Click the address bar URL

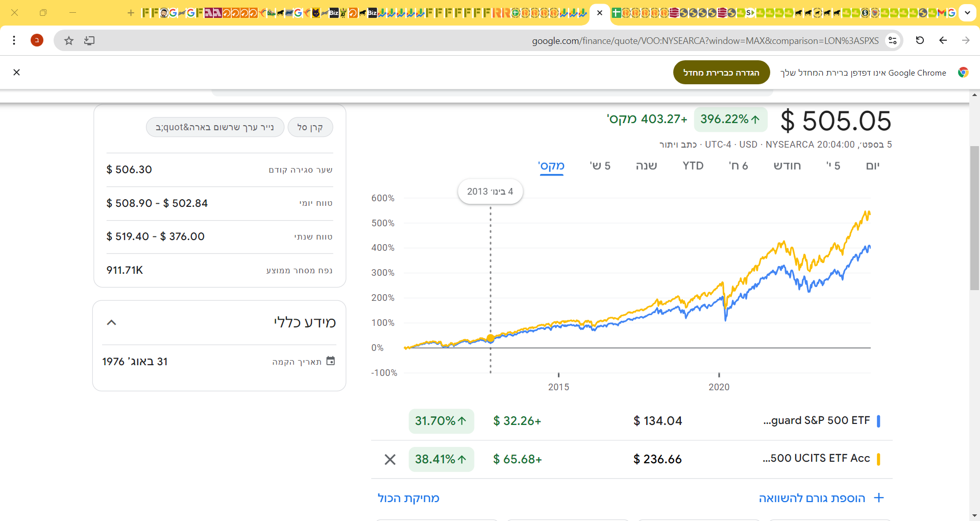pyautogui.click(x=705, y=41)
